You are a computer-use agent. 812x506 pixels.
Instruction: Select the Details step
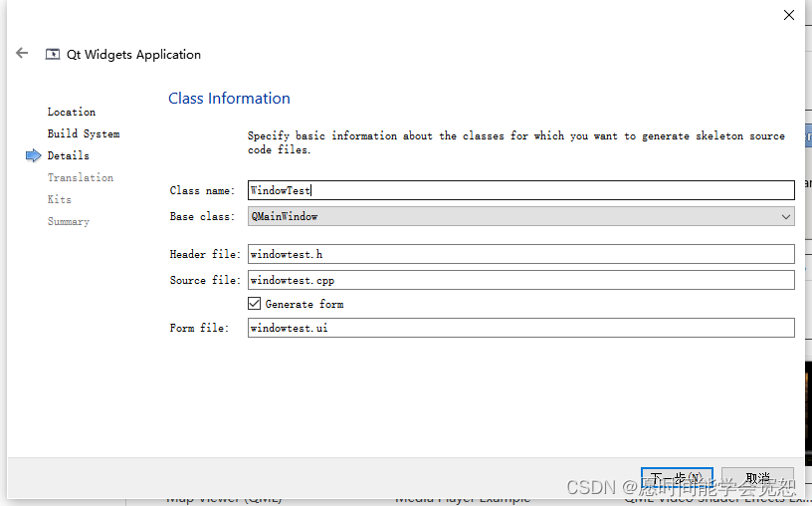69,155
